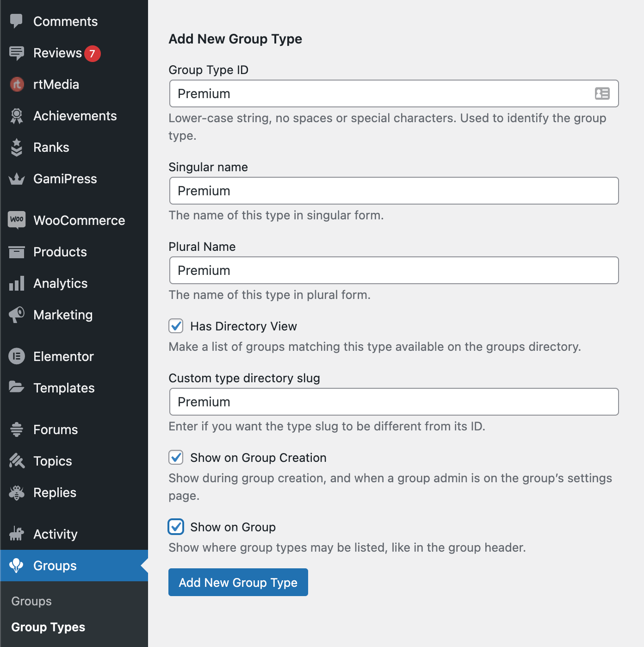Click the rtMedia logo icon
This screenshot has width=644, height=647.
pyautogui.click(x=17, y=84)
